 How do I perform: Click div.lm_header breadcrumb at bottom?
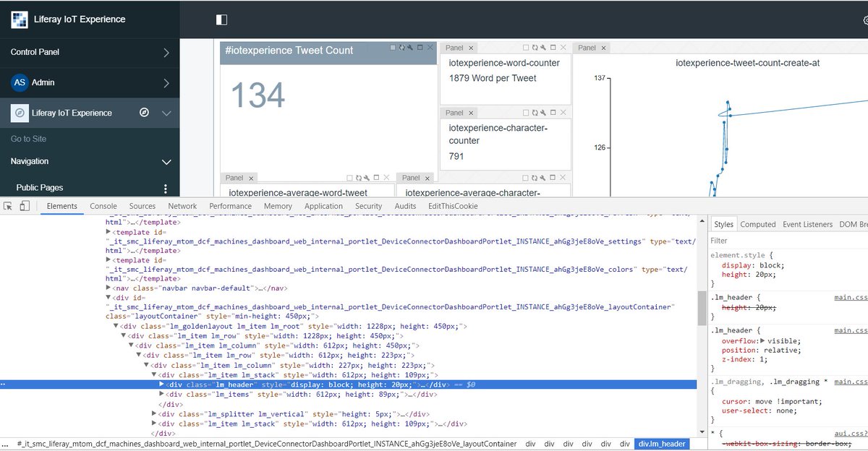pyautogui.click(x=661, y=444)
